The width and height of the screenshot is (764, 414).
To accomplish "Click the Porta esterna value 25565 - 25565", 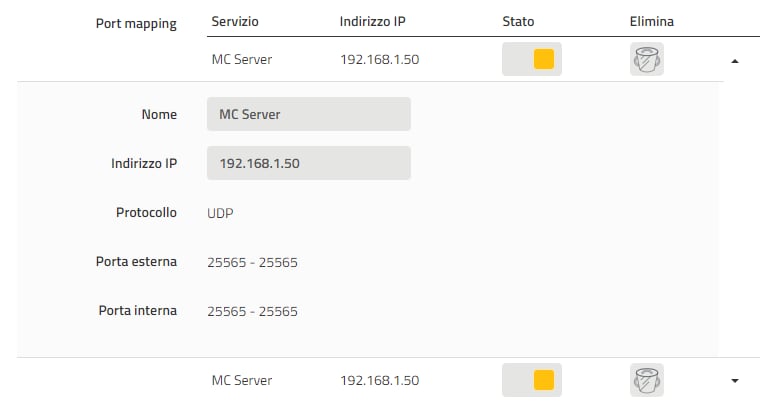I will 252,263.
